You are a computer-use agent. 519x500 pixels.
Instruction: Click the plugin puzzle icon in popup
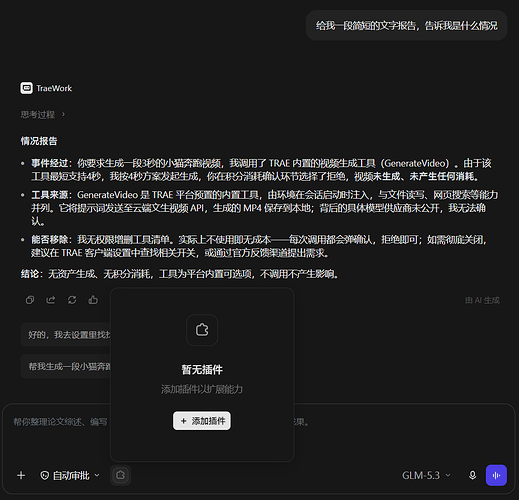click(x=202, y=330)
